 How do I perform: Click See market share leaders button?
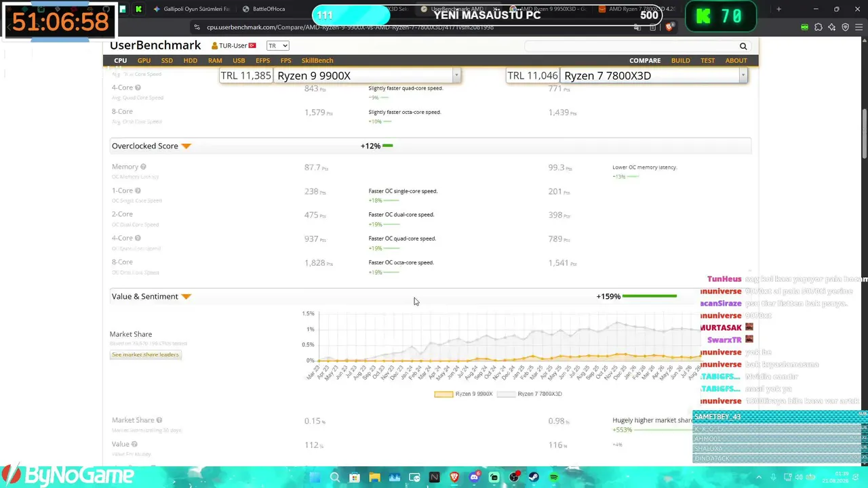145,354
